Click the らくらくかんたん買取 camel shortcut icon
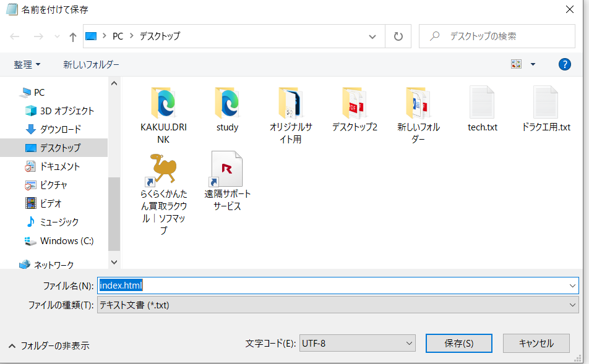 (x=163, y=169)
